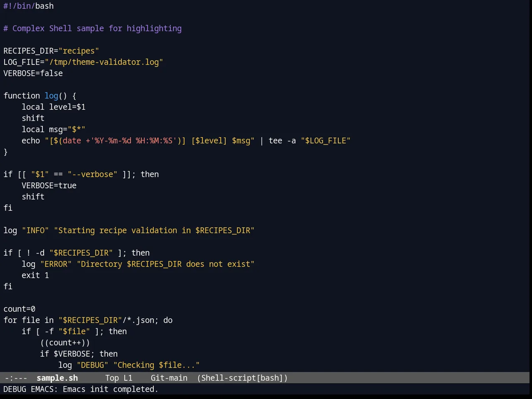Viewport: 532px width, 399px height.
Task: Click the 'local level=$1' line
Action: pos(54,107)
